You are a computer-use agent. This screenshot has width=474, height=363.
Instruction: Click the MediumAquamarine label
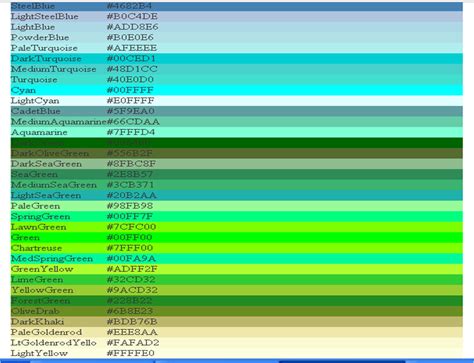point(59,122)
